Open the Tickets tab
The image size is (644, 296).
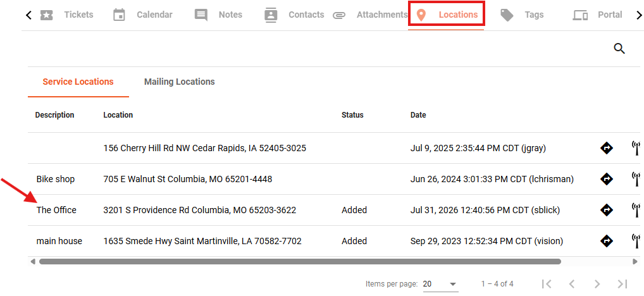(x=67, y=15)
